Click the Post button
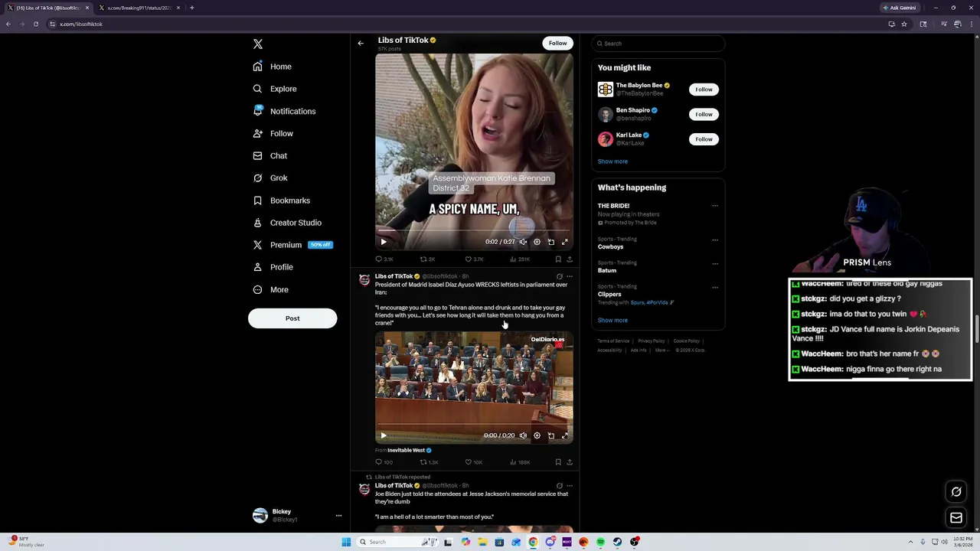This screenshot has width=980, height=551. tap(292, 318)
